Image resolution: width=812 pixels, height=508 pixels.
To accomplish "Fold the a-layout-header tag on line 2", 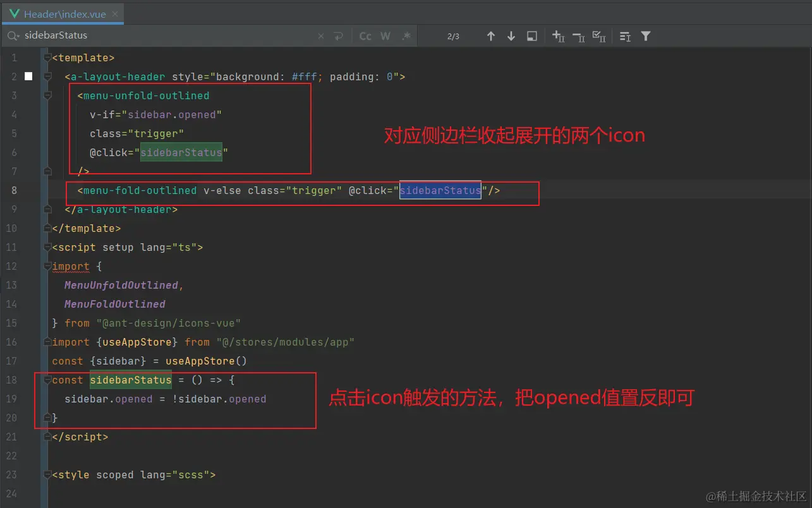I will 47,76.
